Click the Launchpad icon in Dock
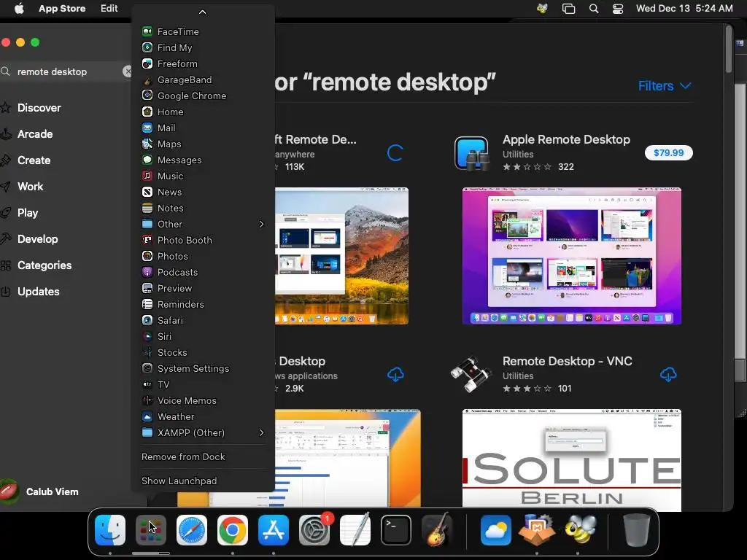Viewport: 747px width, 560px height. pyautogui.click(x=151, y=530)
